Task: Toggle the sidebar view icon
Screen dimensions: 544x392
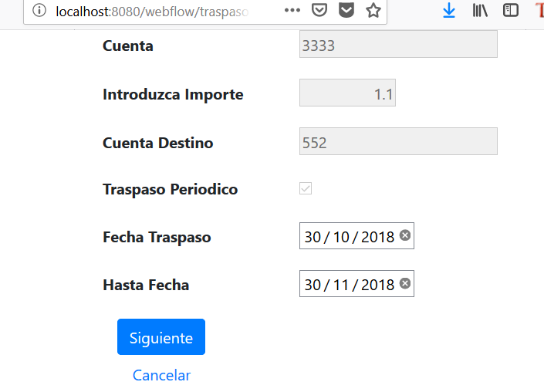Action: pyautogui.click(x=511, y=10)
